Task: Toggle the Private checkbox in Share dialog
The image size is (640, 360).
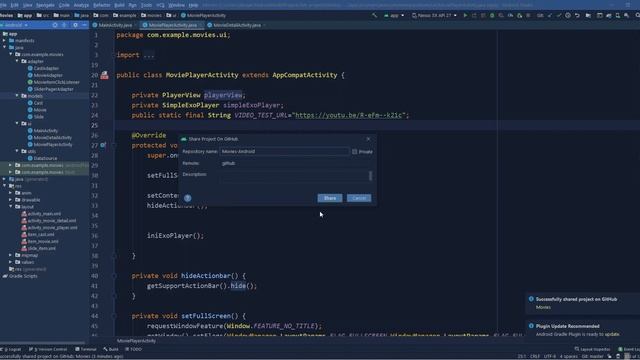Action: [x=354, y=151]
